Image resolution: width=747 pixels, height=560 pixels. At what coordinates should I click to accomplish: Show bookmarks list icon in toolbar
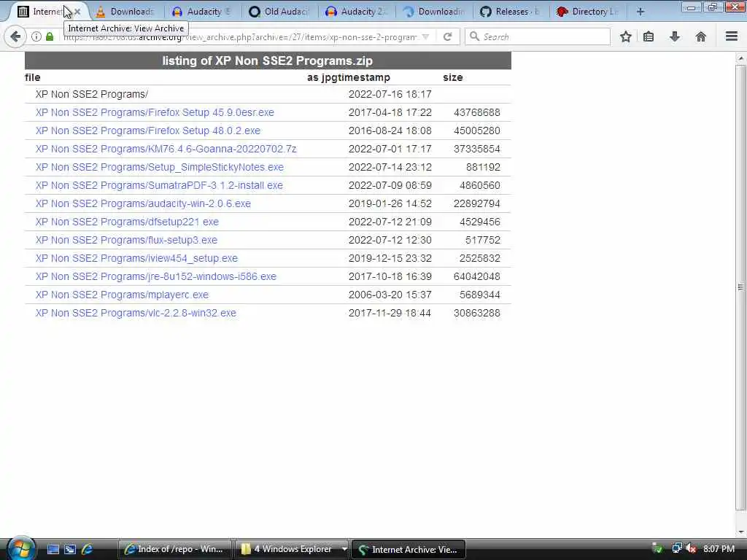(x=649, y=36)
